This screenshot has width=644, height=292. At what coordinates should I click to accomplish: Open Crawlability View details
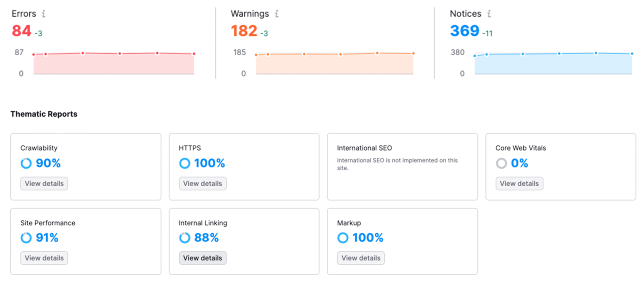[44, 183]
